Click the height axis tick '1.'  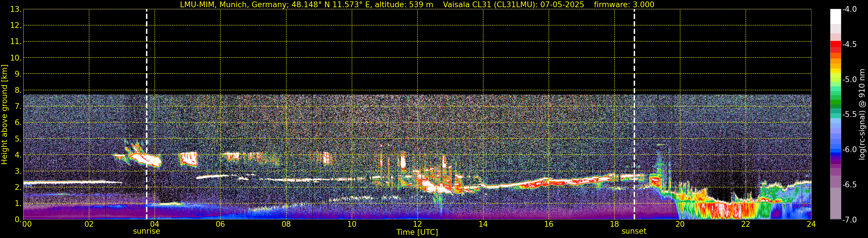click(18, 204)
